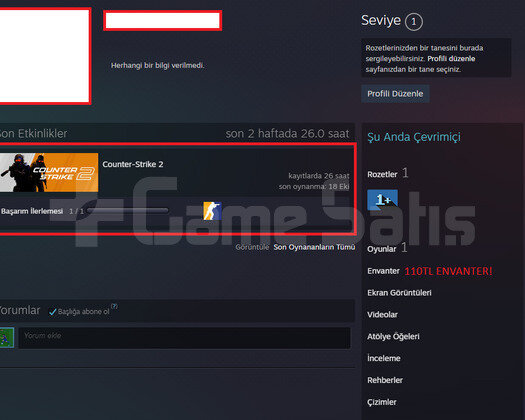Viewport: 525px width, 420px height.
Task: Open the Çizimler link
Action: click(382, 402)
